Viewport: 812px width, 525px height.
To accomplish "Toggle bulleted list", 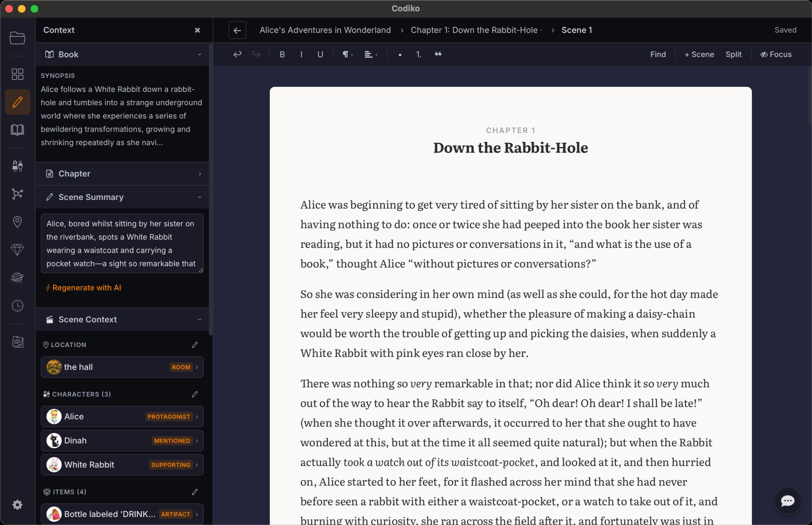I will [x=400, y=54].
